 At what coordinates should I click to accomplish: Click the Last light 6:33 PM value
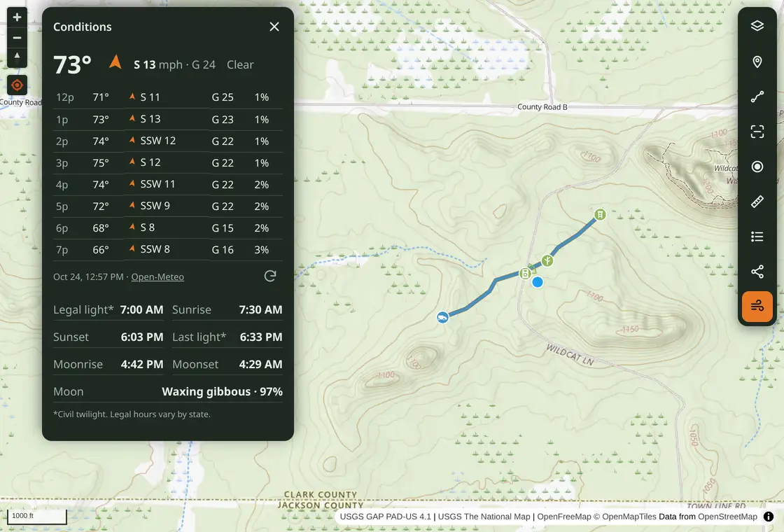coord(261,337)
